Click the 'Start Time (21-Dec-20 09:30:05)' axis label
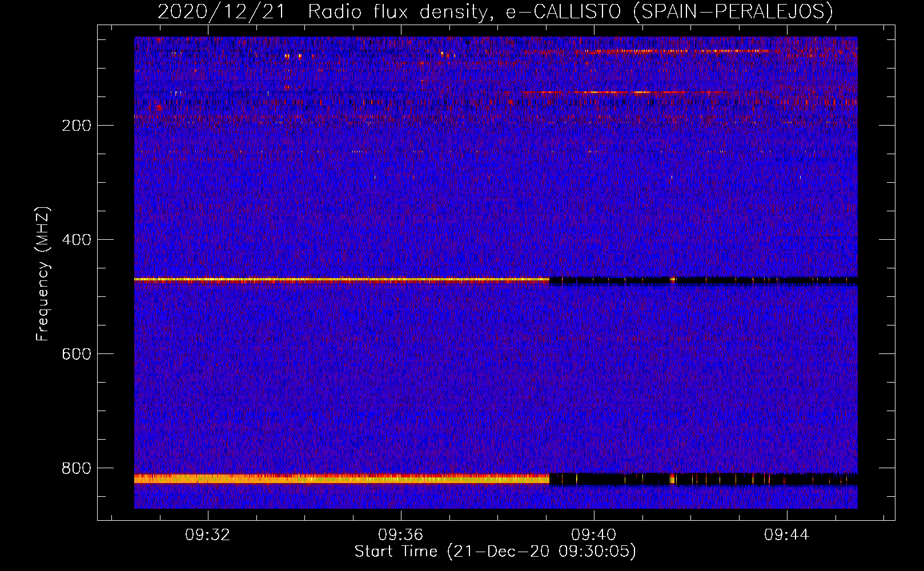 coord(495,552)
